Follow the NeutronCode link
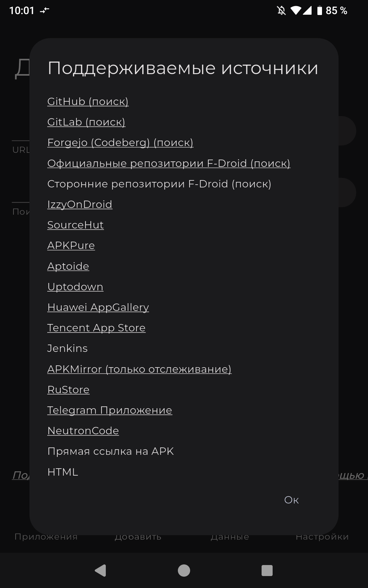Image resolution: width=368 pixels, height=588 pixels. click(83, 431)
